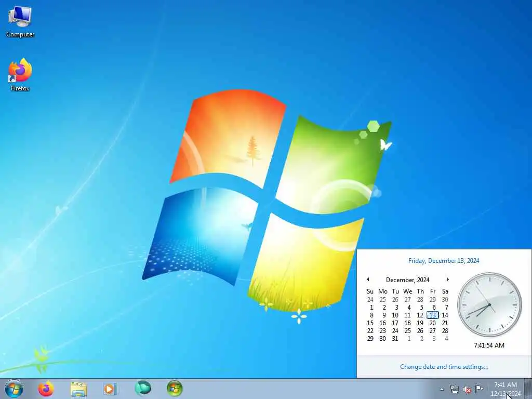The height and width of the screenshot is (399, 532).
Task: Show hidden tray icons arrow
Action: tap(442, 389)
